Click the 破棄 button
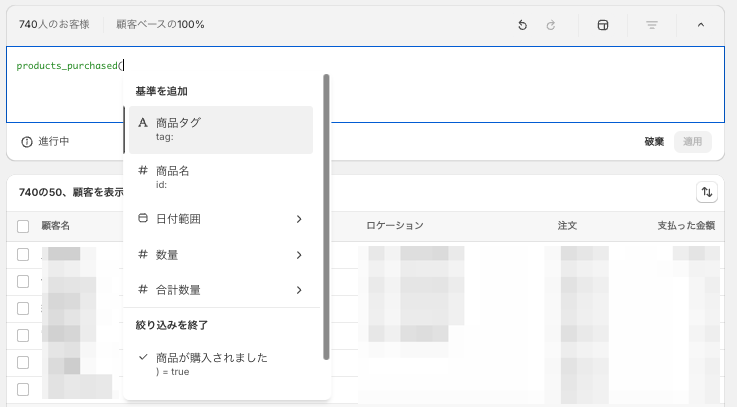This screenshot has height=407, width=737. point(654,141)
